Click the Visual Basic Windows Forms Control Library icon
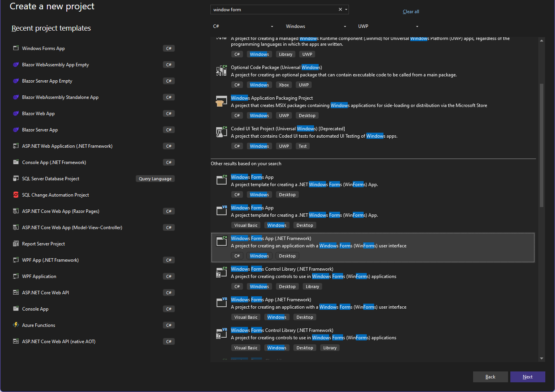The height and width of the screenshot is (392, 555). pos(222,333)
